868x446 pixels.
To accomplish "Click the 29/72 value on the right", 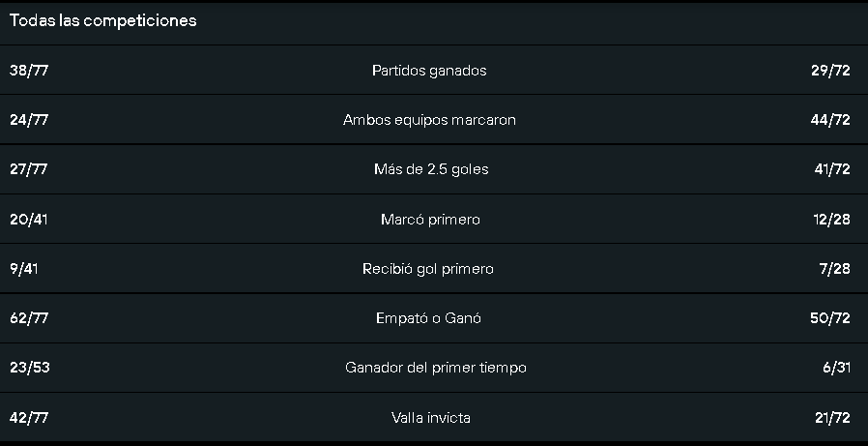I will pos(830,71).
